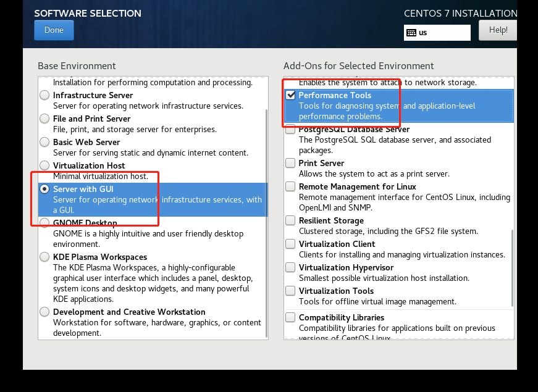Check the Print Server add-on

(290, 163)
